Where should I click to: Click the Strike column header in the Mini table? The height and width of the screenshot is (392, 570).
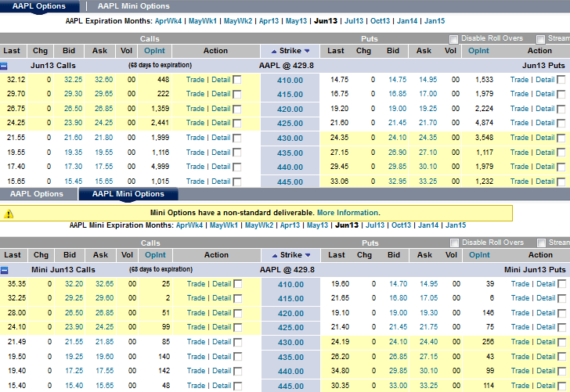[x=291, y=255]
